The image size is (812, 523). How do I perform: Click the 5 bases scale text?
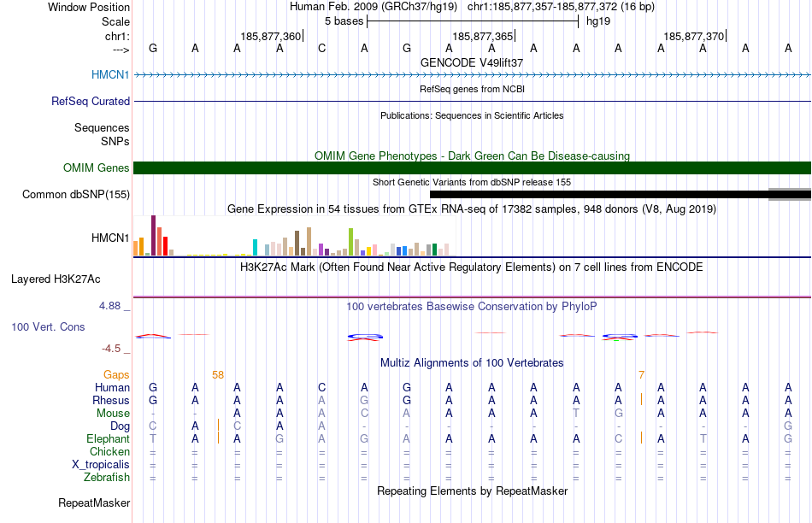tap(344, 21)
